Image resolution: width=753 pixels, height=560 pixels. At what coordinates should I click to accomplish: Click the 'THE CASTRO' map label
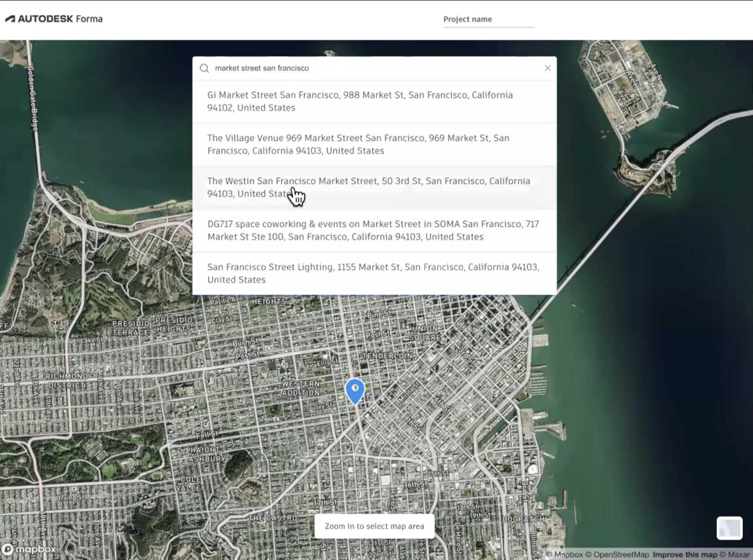pos(273,518)
